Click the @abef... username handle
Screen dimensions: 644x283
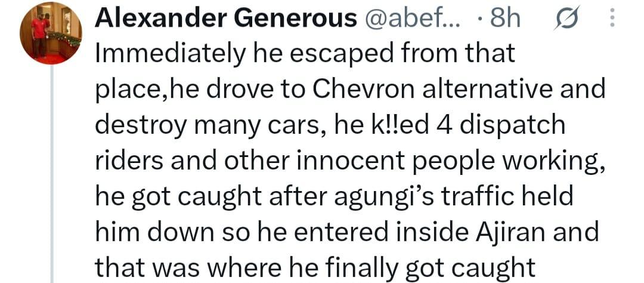[x=411, y=19]
